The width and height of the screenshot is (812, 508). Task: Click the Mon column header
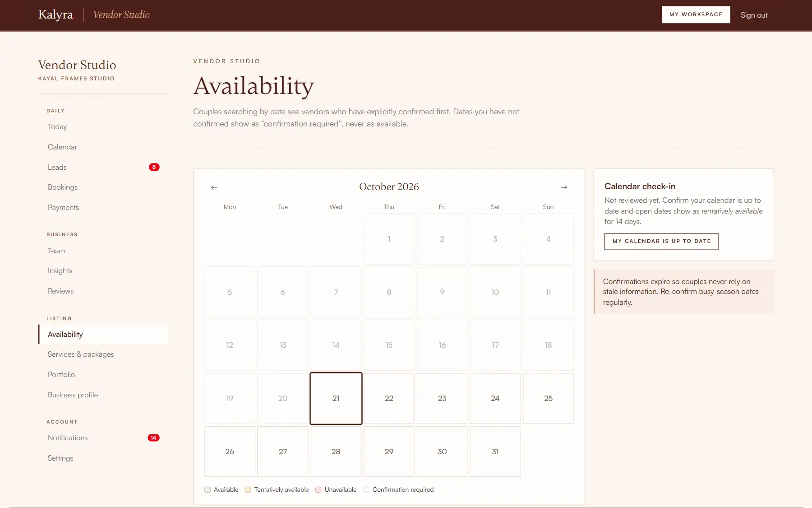click(230, 207)
